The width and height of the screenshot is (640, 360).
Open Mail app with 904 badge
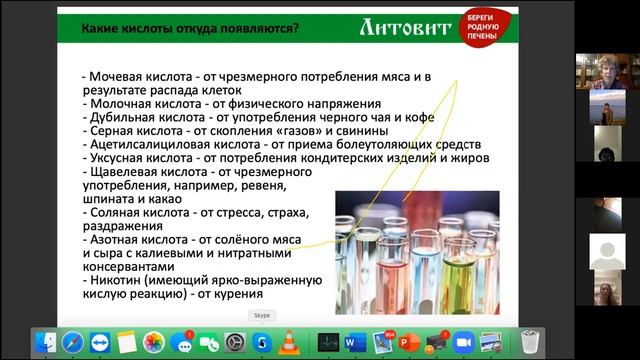tap(382, 342)
